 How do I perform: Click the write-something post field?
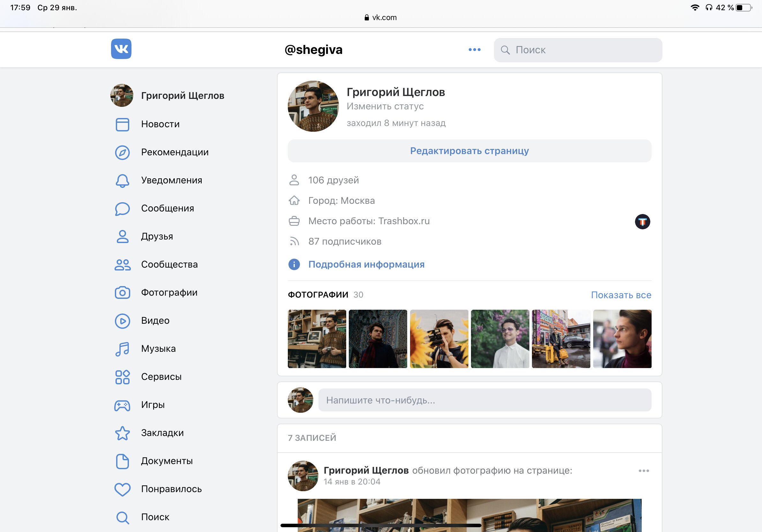point(485,400)
